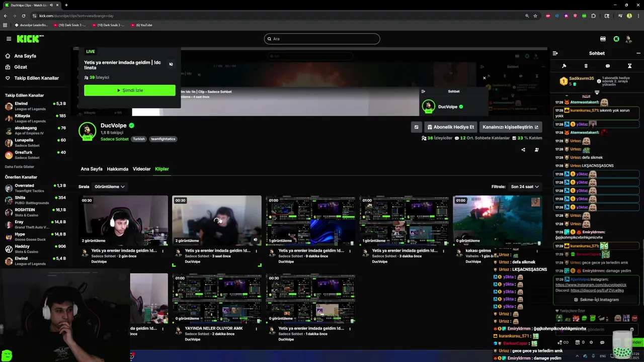Click the speech bubble icon in chat toolbar
The width and height of the screenshot is (644, 362).
pyautogui.click(x=607, y=66)
